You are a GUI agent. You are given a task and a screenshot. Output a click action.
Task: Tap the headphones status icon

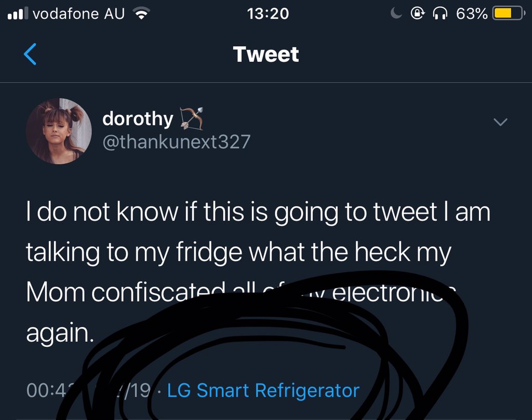tap(440, 14)
